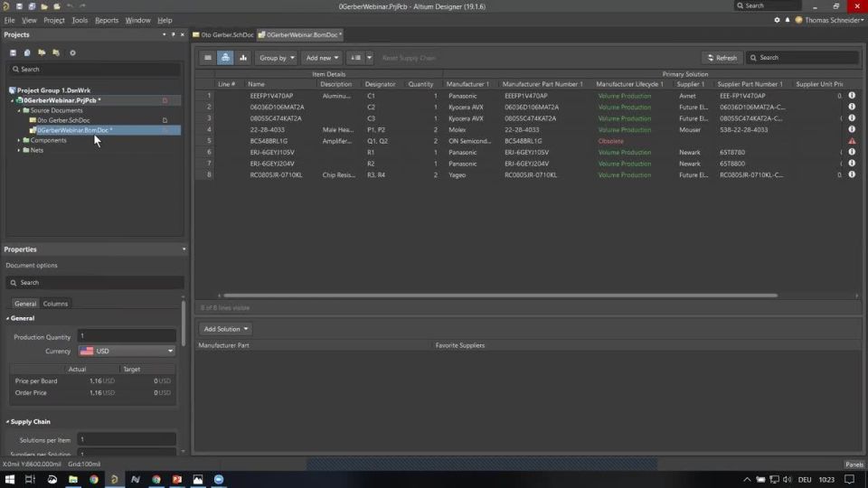This screenshot has height=488, width=868.
Task: Open the notifications bell icon
Action: pos(788,20)
